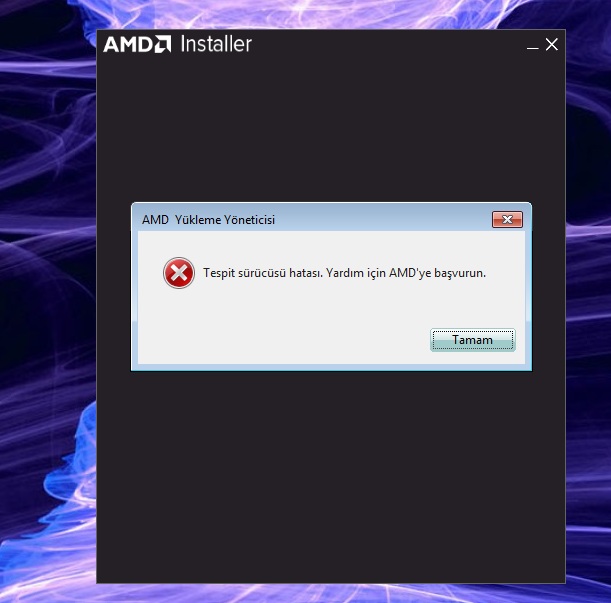Click the dark installer area above the dialog

(331, 129)
